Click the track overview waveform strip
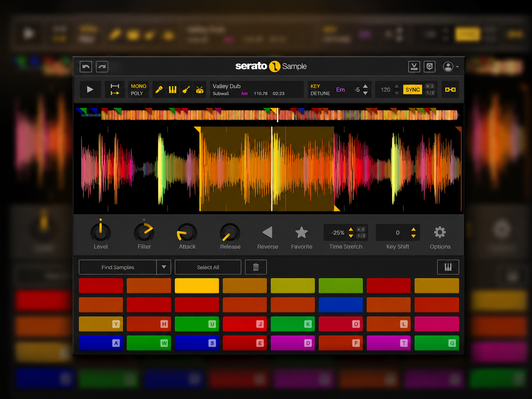 pyautogui.click(x=268, y=115)
